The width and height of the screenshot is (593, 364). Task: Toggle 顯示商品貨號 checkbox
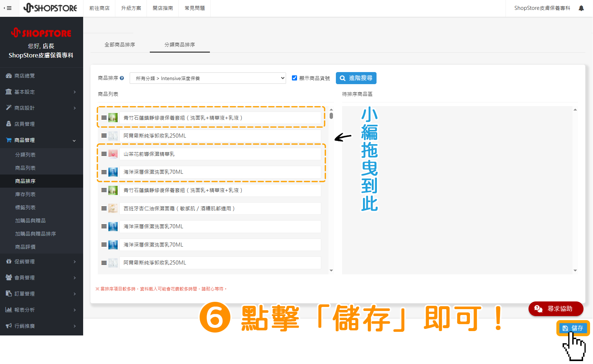pyautogui.click(x=294, y=78)
